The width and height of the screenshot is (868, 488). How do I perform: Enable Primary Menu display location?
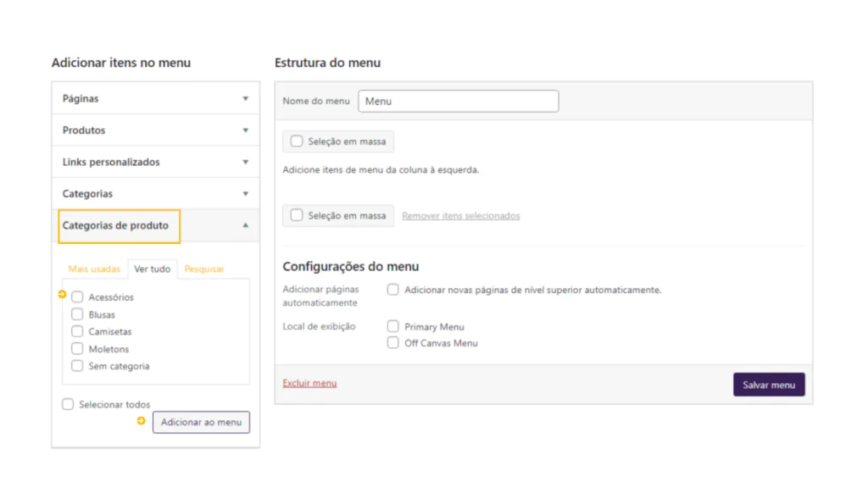392,326
